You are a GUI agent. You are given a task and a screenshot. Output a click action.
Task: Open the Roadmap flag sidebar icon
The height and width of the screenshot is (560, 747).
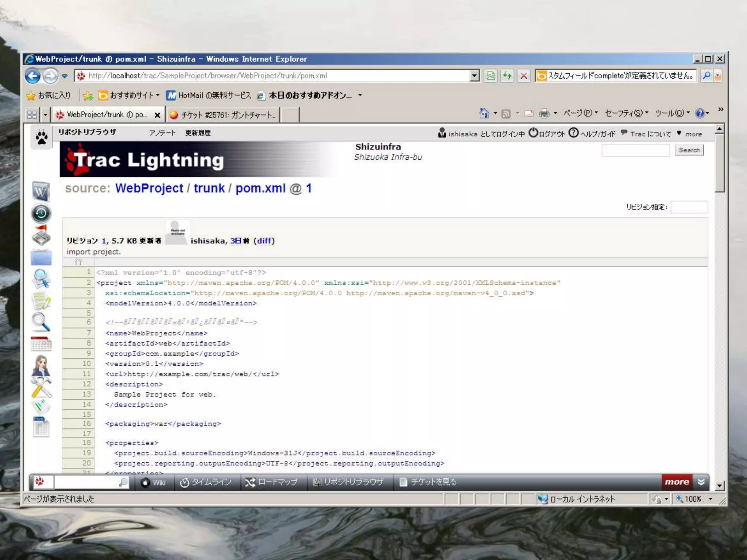pos(41,236)
